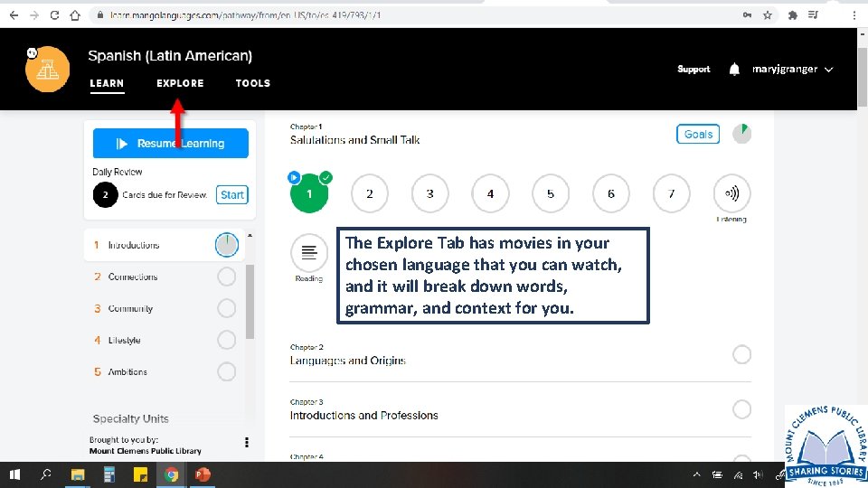Open the three-dot menu beside Mount Clemens Public Library
Viewport: 868px width, 488px height.
[246, 442]
